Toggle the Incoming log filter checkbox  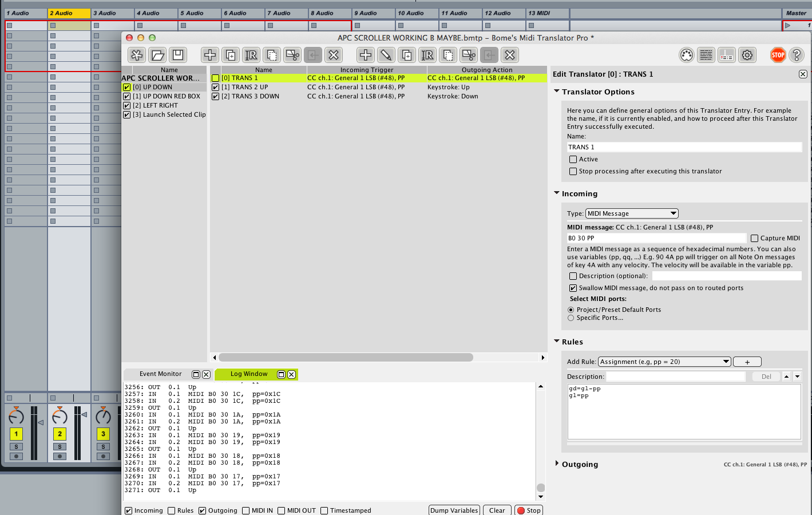128,510
